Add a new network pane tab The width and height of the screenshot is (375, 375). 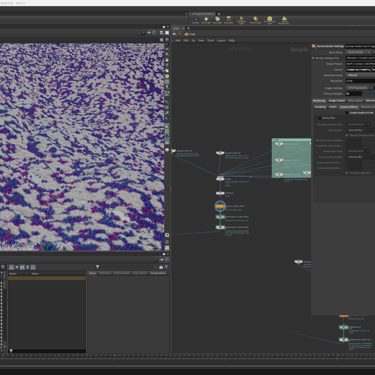(x=188, y=28)
